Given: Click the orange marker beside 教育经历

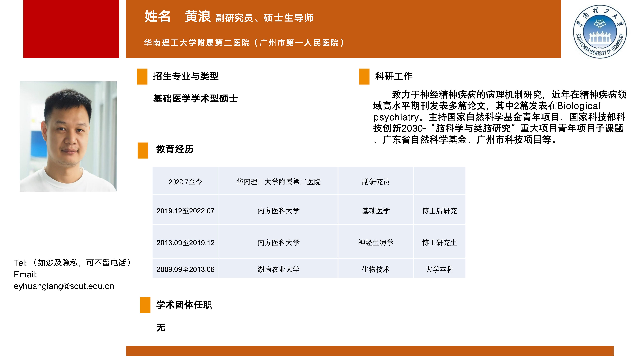Looking at the screenshot, I should 143,150.
